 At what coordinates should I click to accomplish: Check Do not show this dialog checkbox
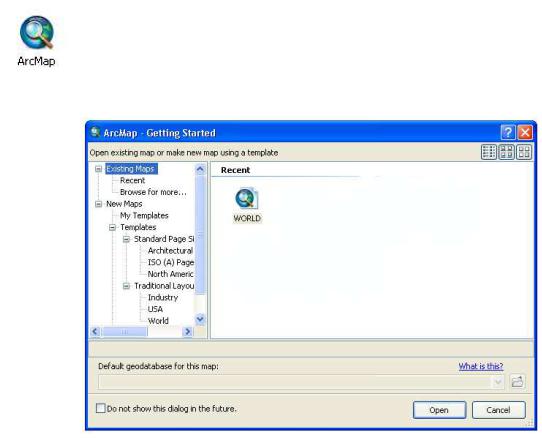100,408
